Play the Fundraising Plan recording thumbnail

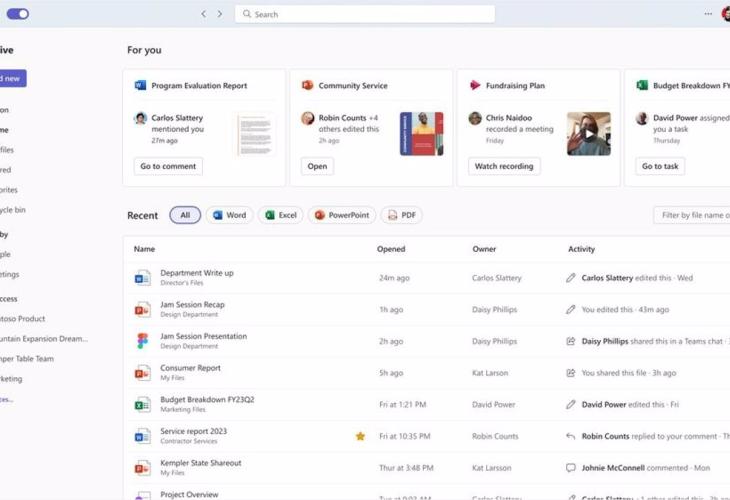(588, 133)
